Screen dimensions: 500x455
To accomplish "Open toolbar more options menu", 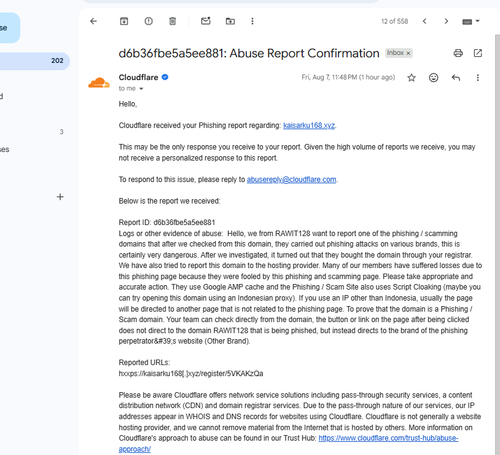I will [252, 21].
